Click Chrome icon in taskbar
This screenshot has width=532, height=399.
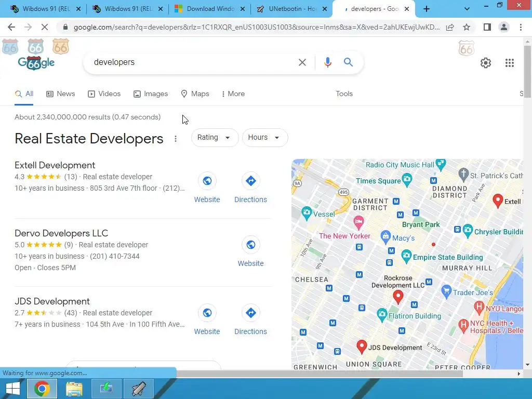42,389
